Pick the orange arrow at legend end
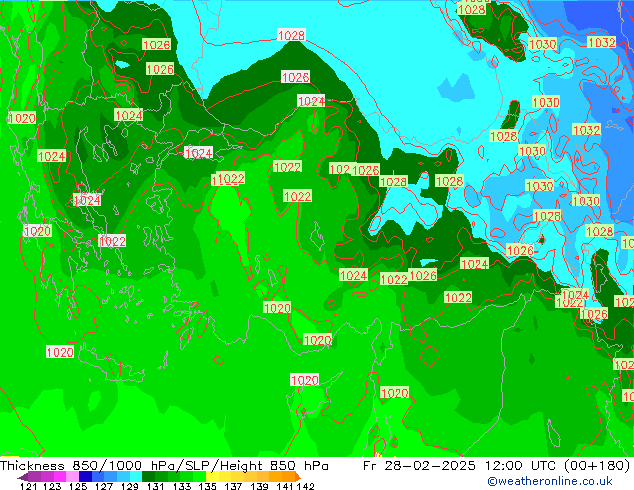Viewport: 634px width, 490px height. click(298, 477)
